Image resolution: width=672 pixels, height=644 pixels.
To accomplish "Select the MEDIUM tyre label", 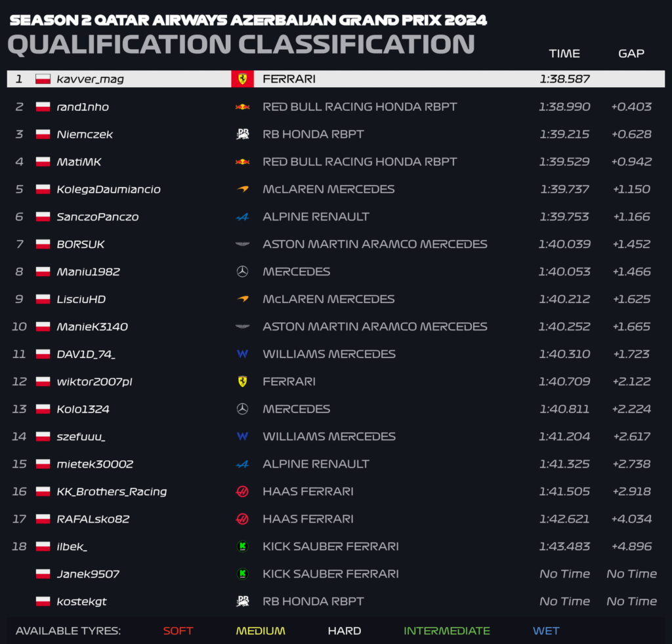I will [261, 631].
